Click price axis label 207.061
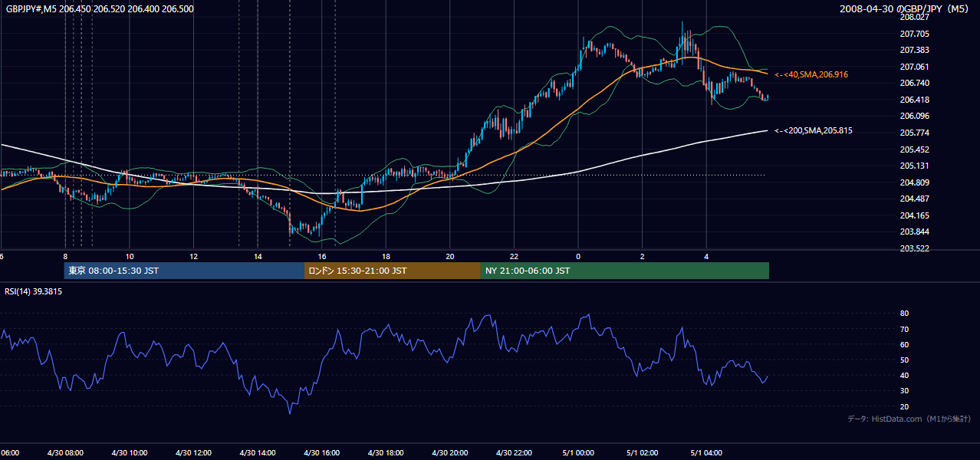The height and width of the screenshot is (460, 980). click(913, 67)
